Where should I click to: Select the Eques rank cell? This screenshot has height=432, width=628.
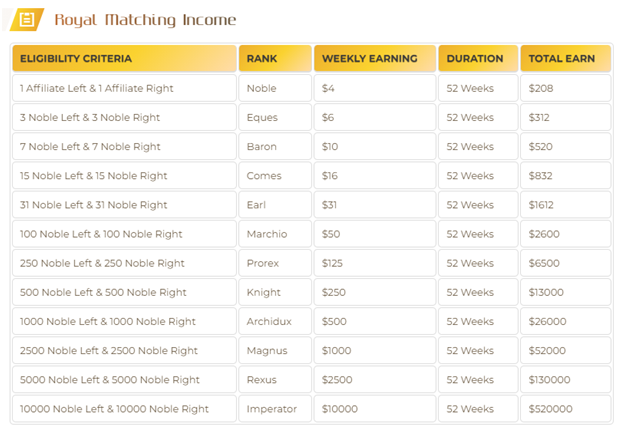point(275,117)
